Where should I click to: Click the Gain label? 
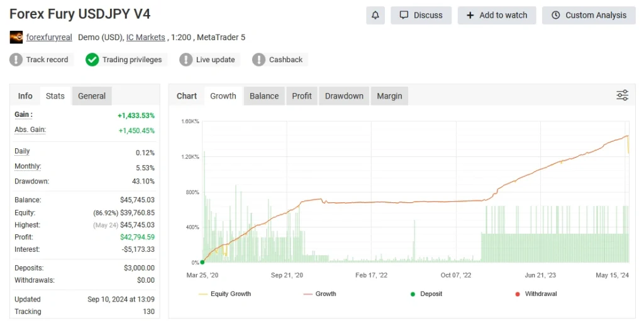click(23, 115)
